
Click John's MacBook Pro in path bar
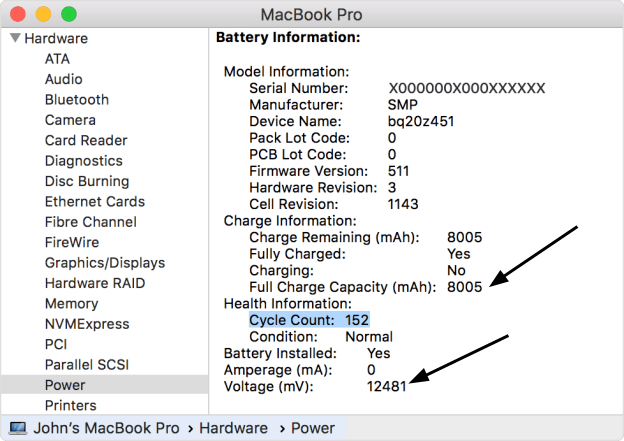(106, 428)
